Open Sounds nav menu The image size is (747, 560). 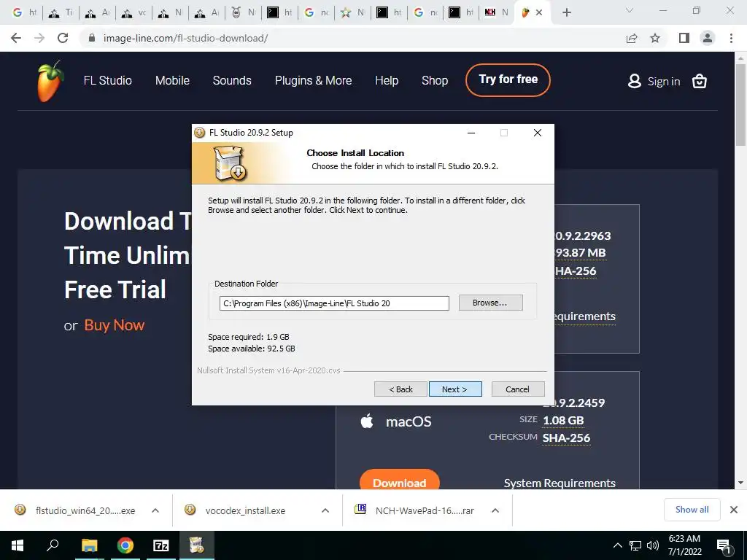232,80
